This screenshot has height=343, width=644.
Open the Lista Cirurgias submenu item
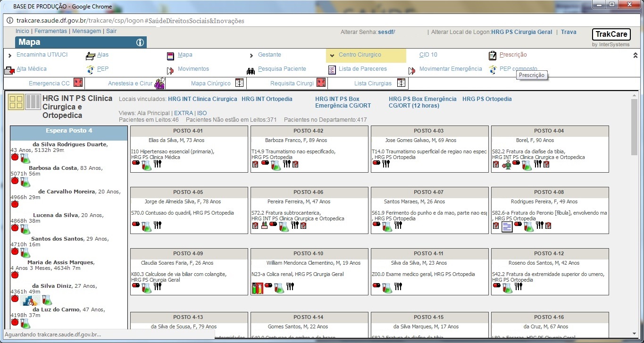373,84
